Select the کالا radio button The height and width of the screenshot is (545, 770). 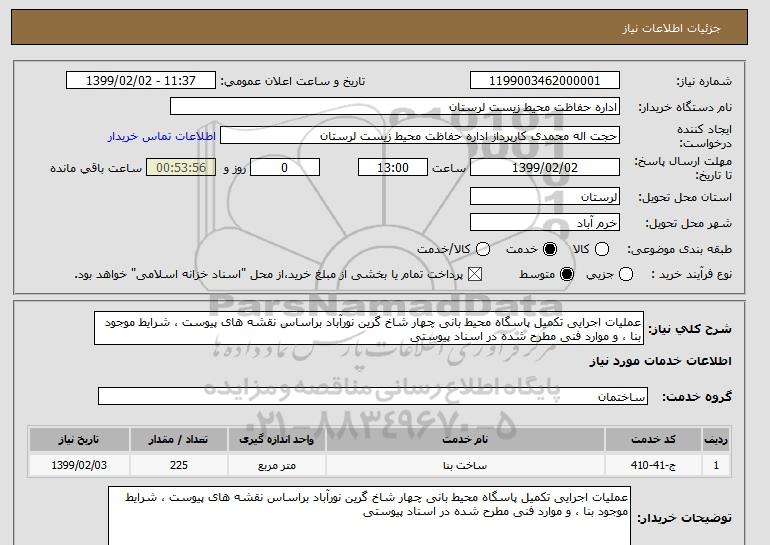click(602, 249)
